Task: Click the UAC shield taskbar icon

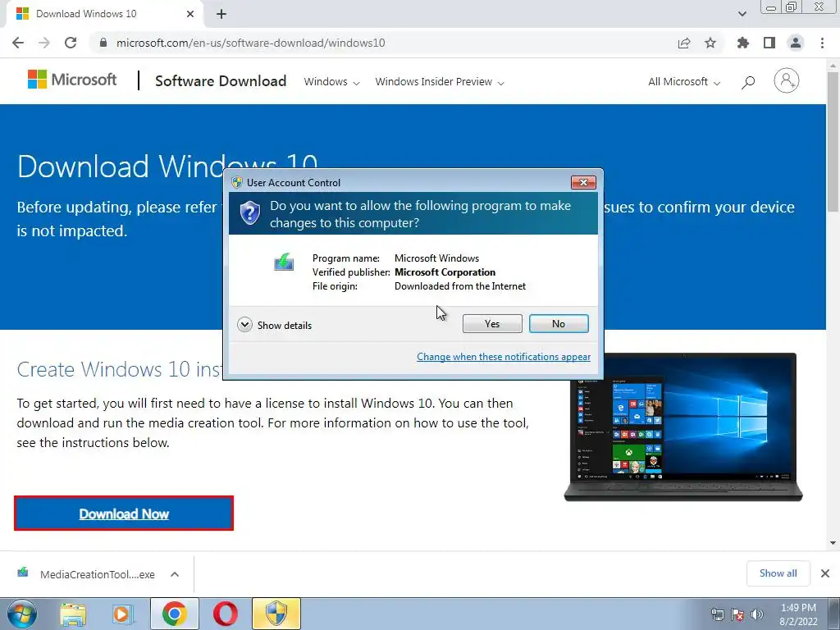Action: click(x=276, y=614)
